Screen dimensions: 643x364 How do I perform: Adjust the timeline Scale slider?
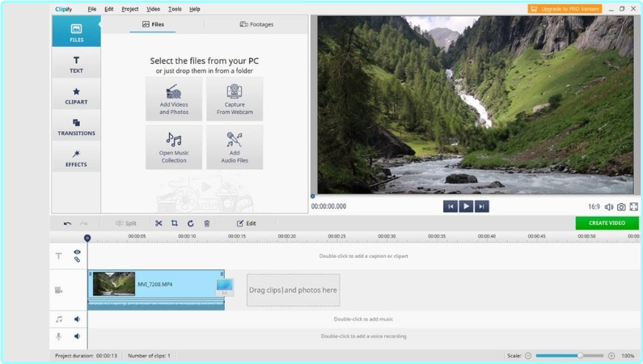coord(569,356)
